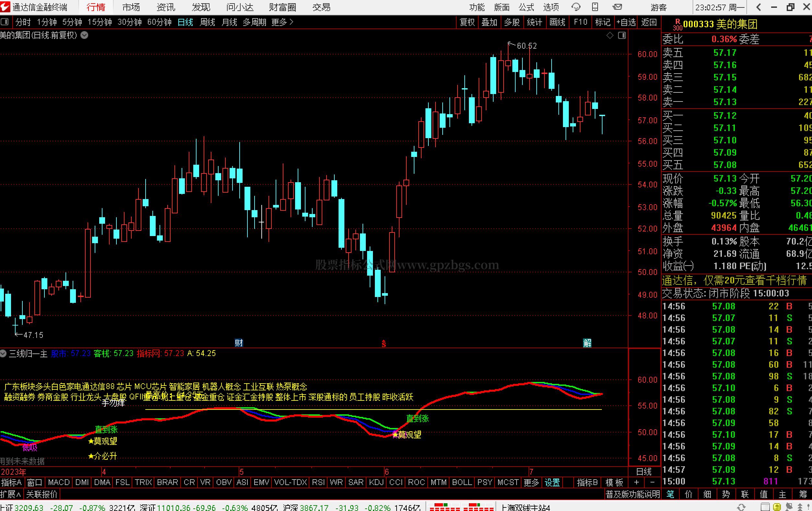Switch to 指标B group
This screenshot has height=511, width=812.
pyautogui.click(x=587, y=482)
